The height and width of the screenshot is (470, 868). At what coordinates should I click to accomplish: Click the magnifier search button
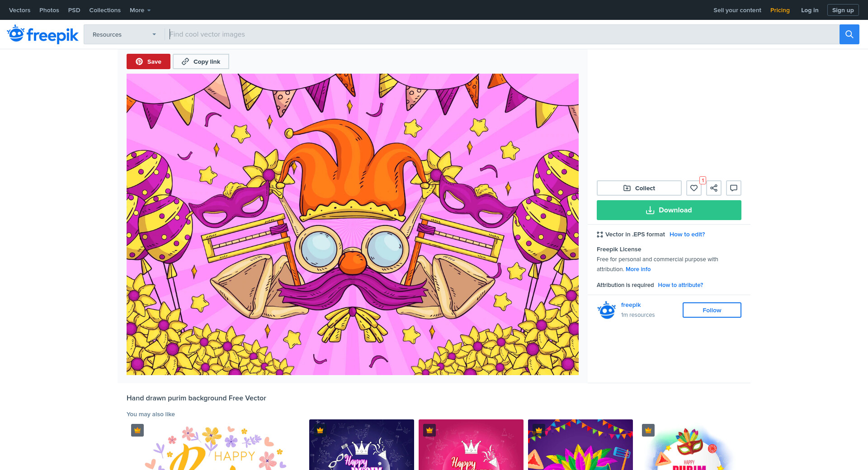pyautogui.click(x=849, y=34)
